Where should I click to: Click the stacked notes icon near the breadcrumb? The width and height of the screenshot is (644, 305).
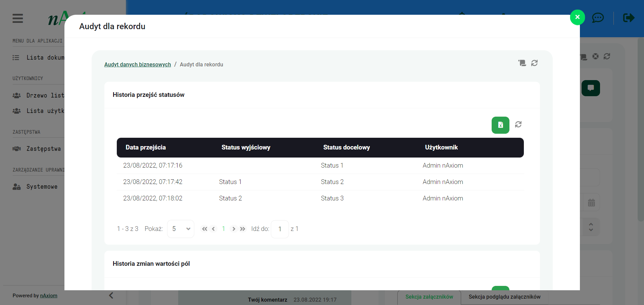522,63
